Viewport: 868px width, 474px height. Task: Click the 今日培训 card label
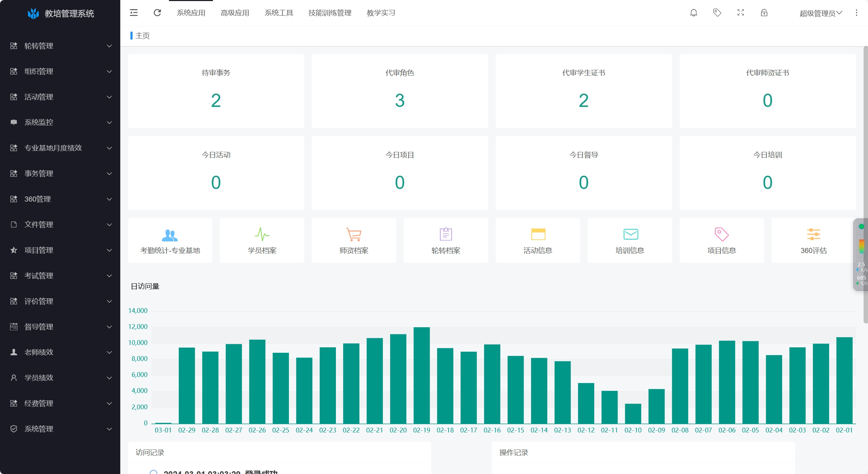click(x=768, y=155)
